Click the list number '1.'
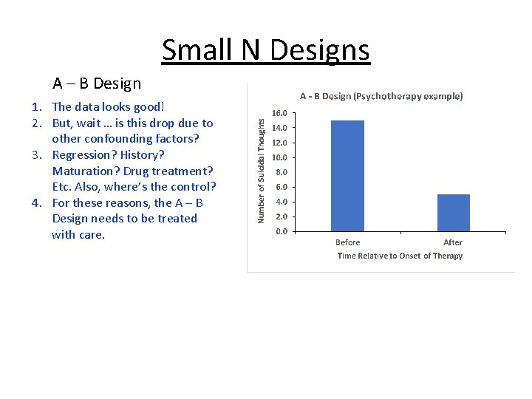The image size is (532, 399). click(x=37, y=107)
